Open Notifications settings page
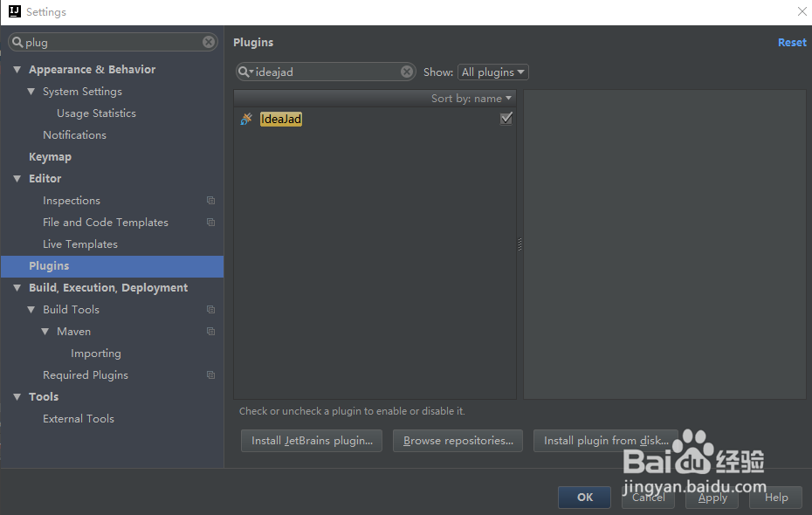812x515 pixels. point(74,135)
